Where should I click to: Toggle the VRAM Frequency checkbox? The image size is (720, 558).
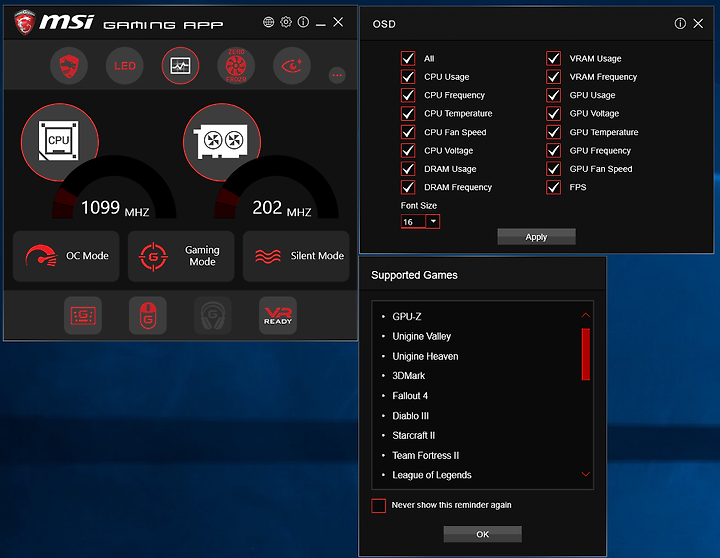pyautogui.click(x=553, y=77)
